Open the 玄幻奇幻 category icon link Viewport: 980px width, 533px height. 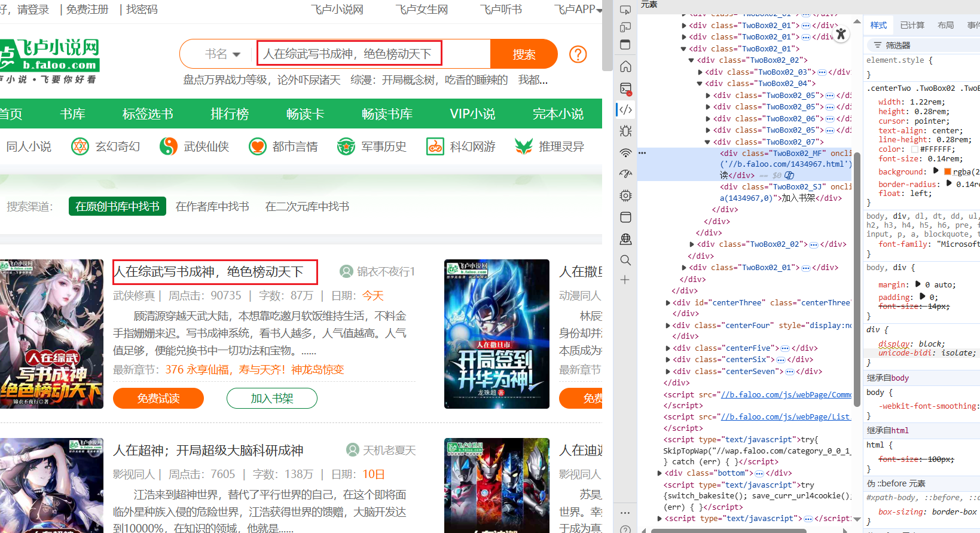(80, 146)
